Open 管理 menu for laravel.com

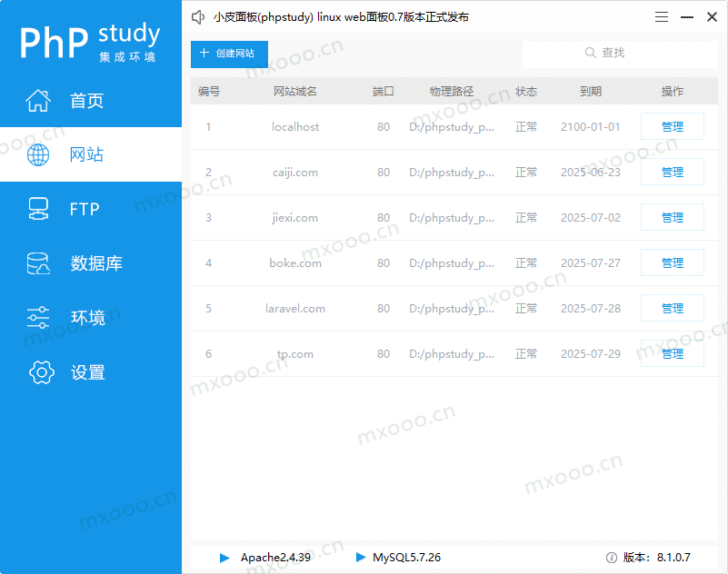(x=672, y=309)
